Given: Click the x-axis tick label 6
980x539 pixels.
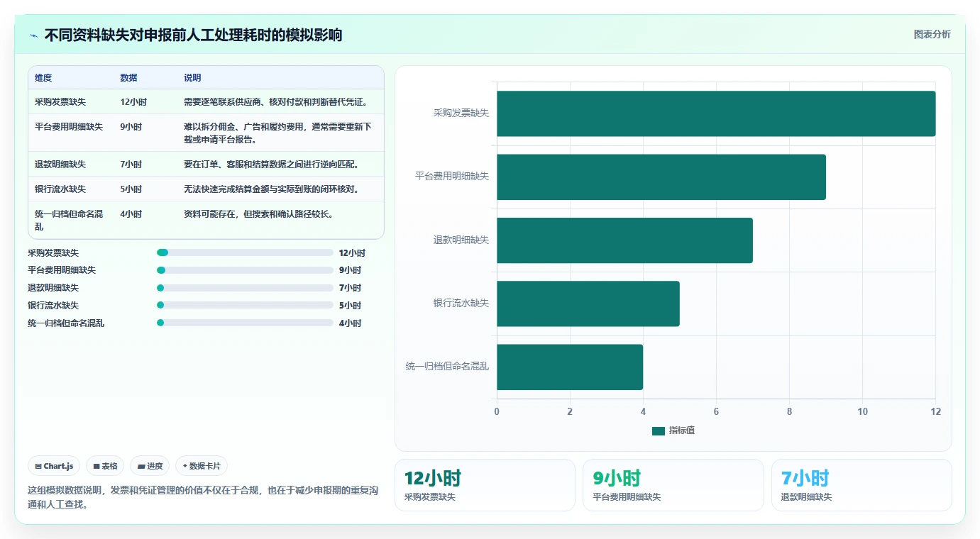Looking at the screenshot, I should [x=716, y=411].
